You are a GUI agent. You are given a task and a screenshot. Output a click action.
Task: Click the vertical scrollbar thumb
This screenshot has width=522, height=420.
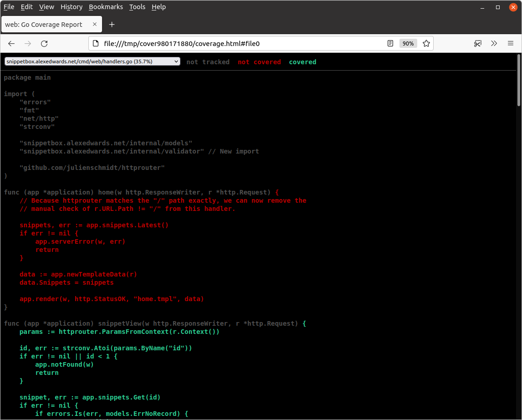[x=519, y=80]
